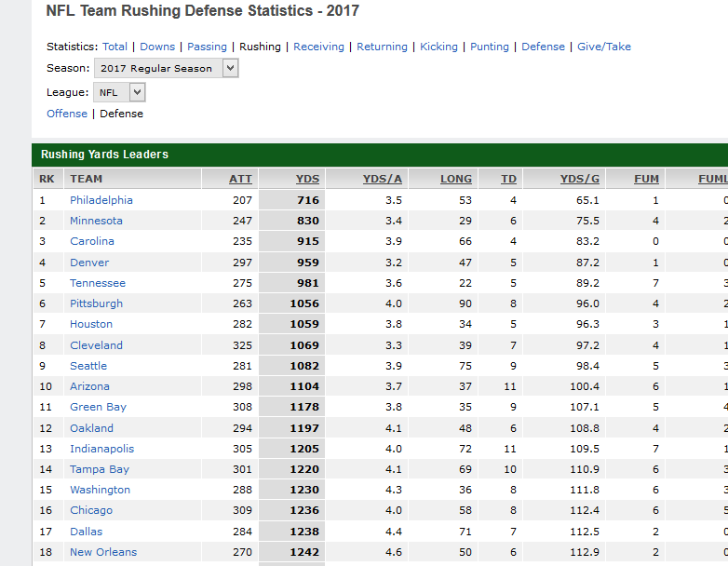The image size is (728, 566).
Task: Click Arizona's 100.4 yards per game
Action: pyautogui.click(x=585, y=386)
